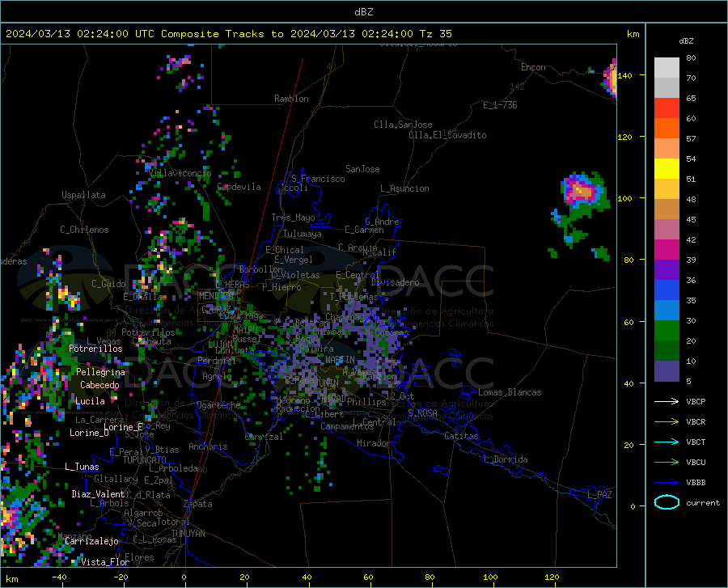Screen dimensions: 728x588
Task: Click the 'L_Tunas' map label
Action: click(x=82, y=467)
